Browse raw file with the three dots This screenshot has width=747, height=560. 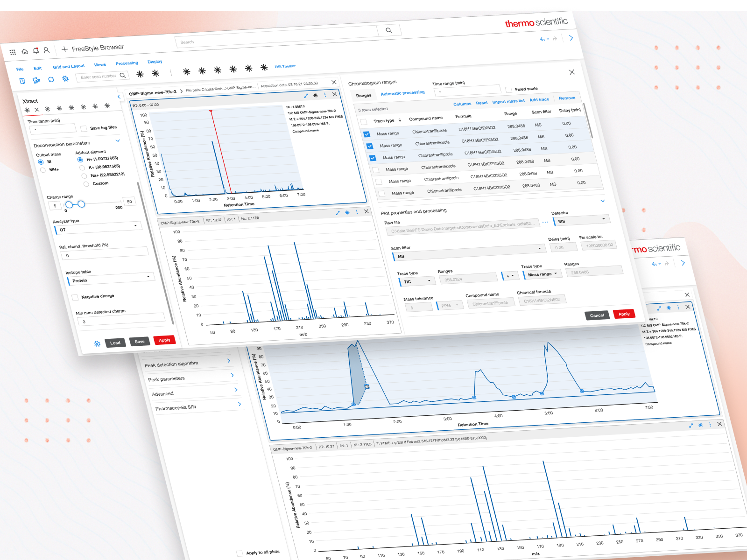545,222
